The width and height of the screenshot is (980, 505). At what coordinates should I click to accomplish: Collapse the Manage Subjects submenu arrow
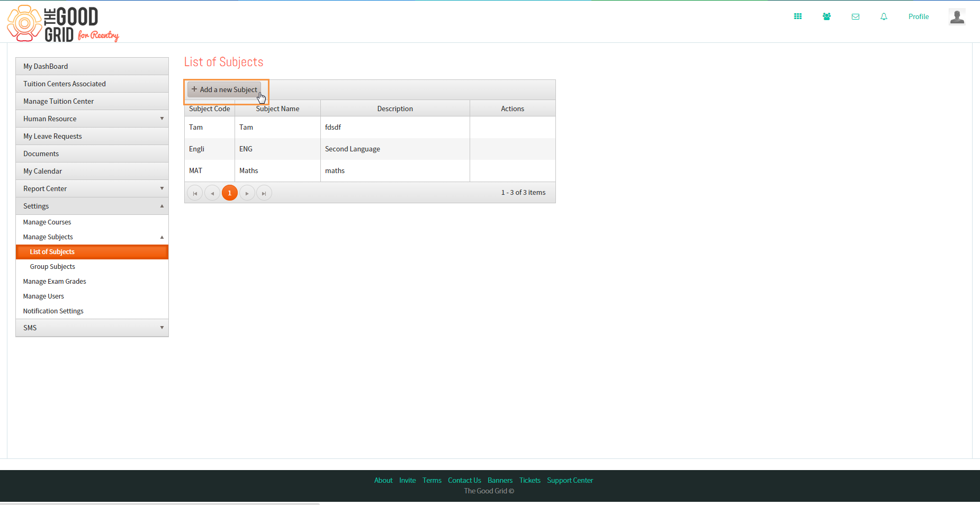162,237
